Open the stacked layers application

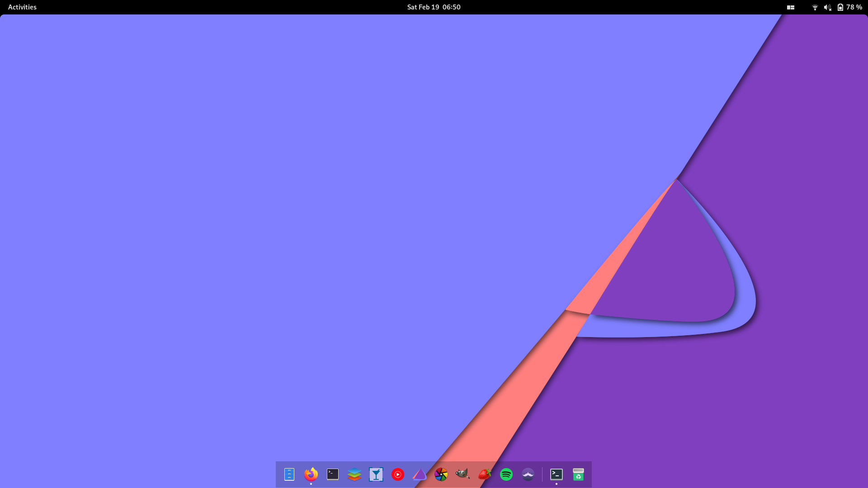click(x=354, y=474)
